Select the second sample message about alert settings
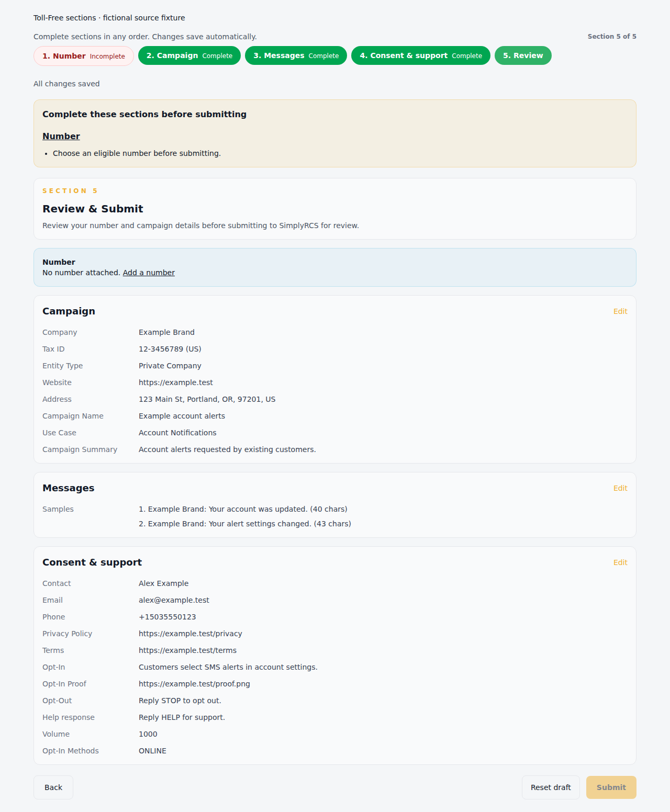 (x=245, y=524)
